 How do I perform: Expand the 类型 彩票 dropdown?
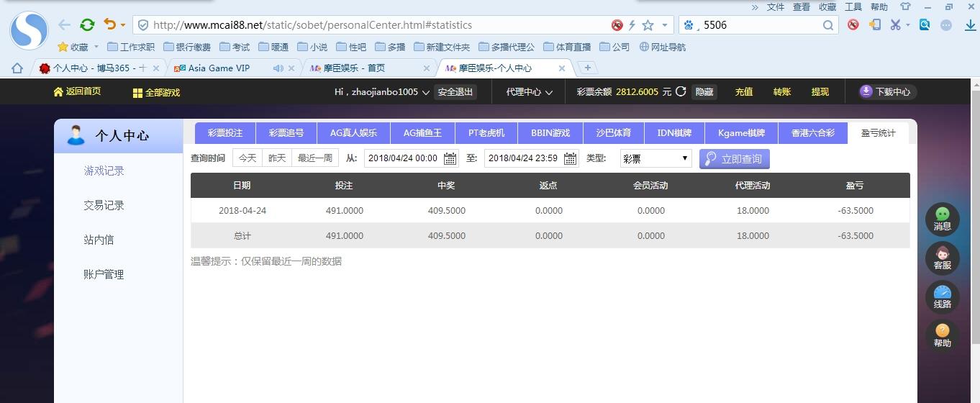pos(655,158)
